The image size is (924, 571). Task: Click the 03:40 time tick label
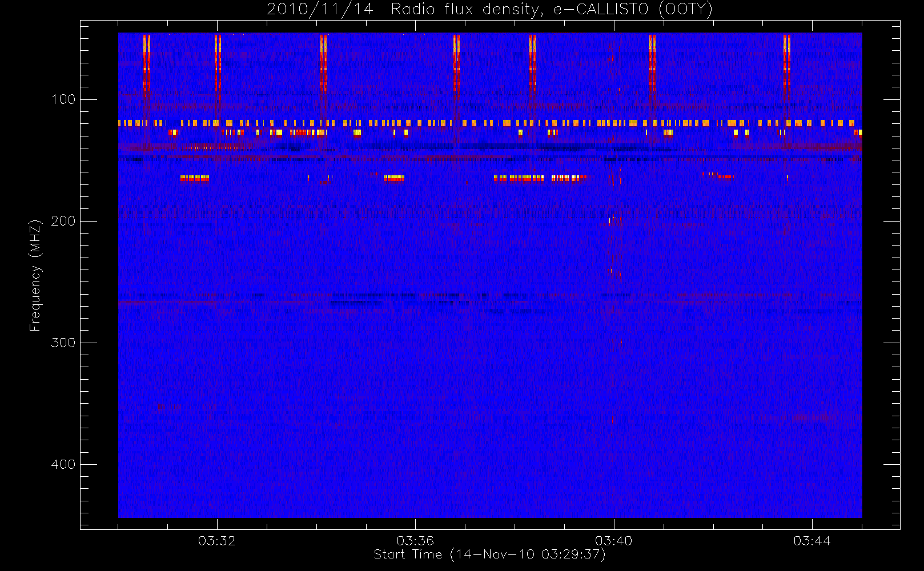tap(613, 541)
